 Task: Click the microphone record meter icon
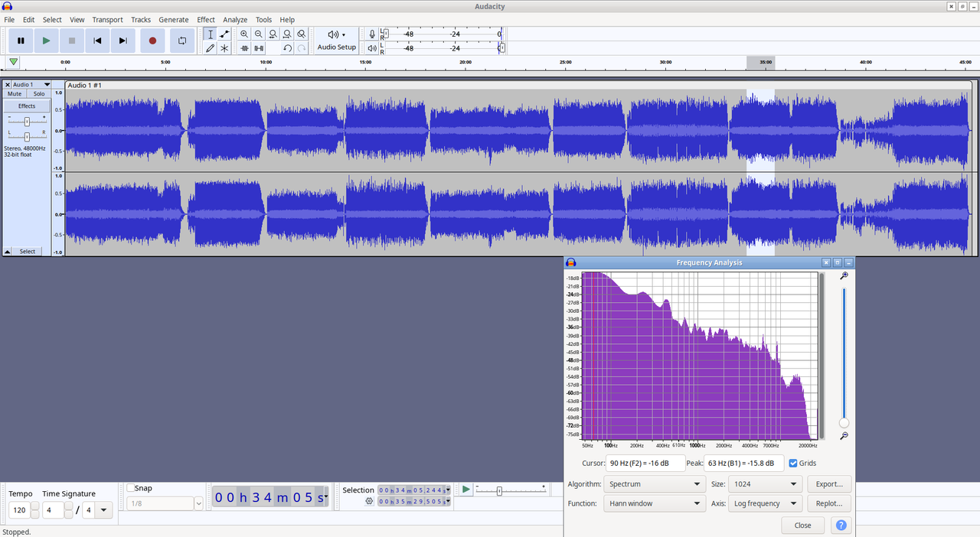pos(372,34)
